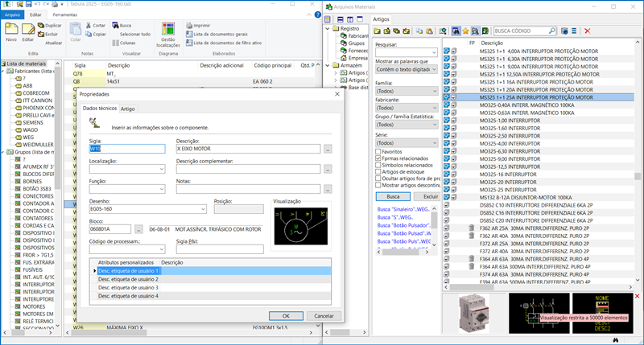This screenshot has width=644, height=345.
Task: Enable the Favoritos checkbox
Action: tap(378, 151)
